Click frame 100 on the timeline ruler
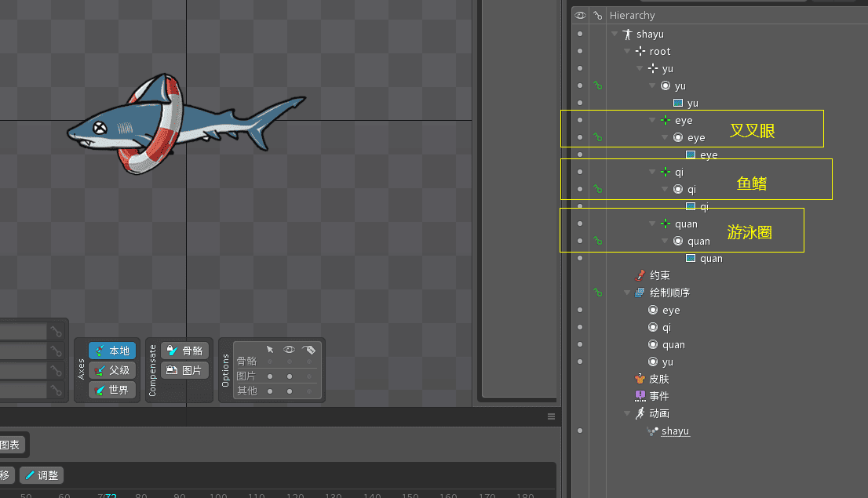The image size is (868, 498). 218,494
